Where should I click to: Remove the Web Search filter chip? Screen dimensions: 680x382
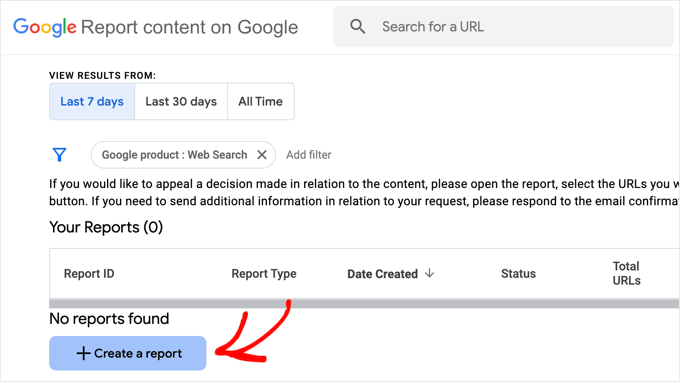262,155
